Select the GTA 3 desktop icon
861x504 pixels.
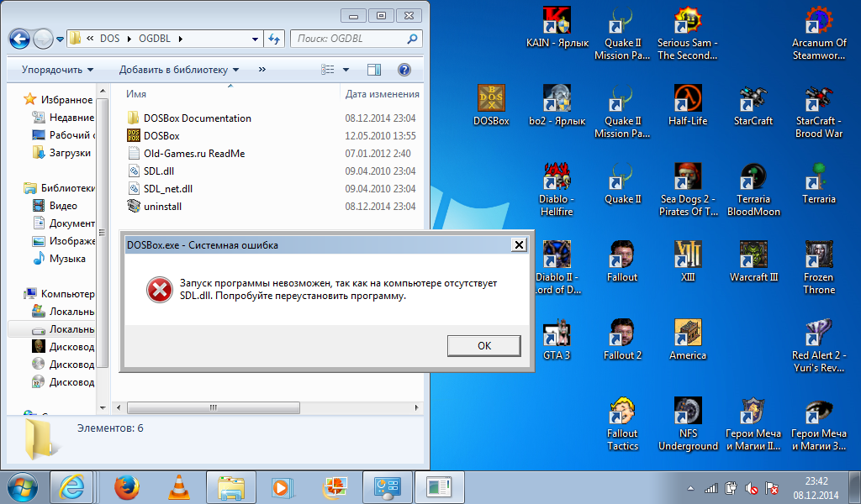pyautogui.click(x=557, y=340)
